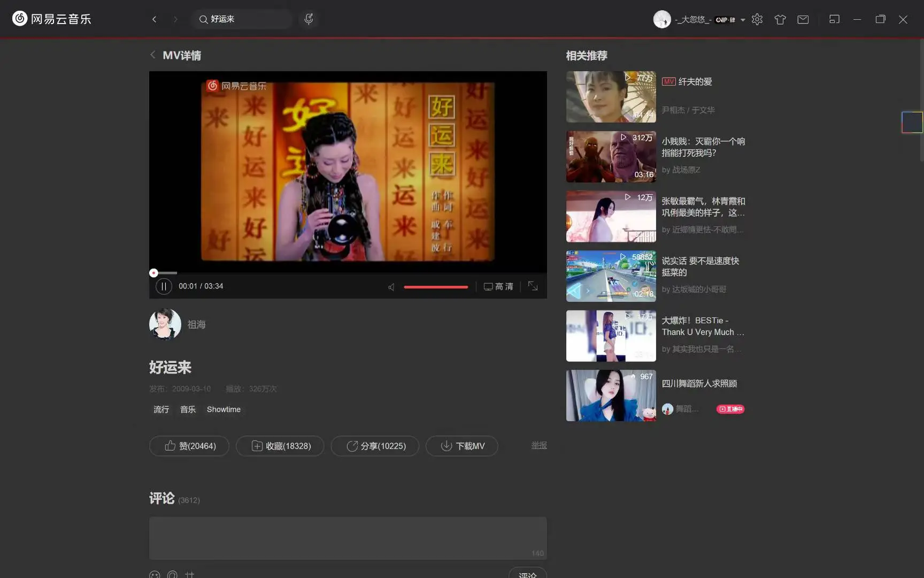Play the Thanos 312万 video thumbnail
The image size is (924, 578).
(x=611, y=157)
